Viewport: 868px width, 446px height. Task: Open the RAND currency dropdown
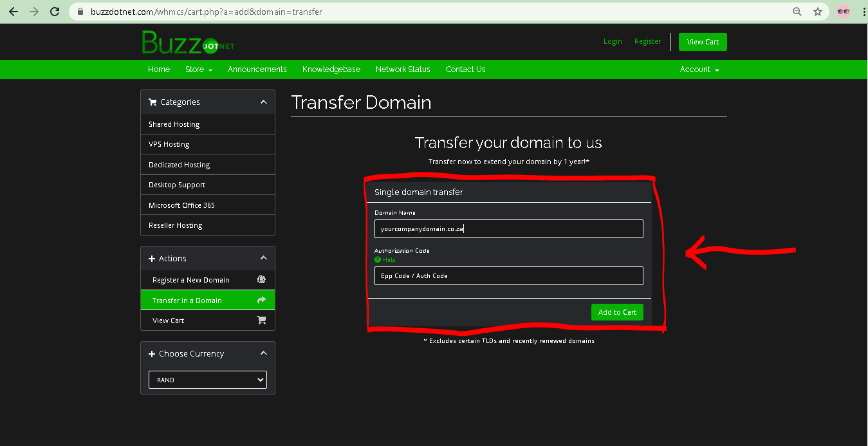click(207, 380)
